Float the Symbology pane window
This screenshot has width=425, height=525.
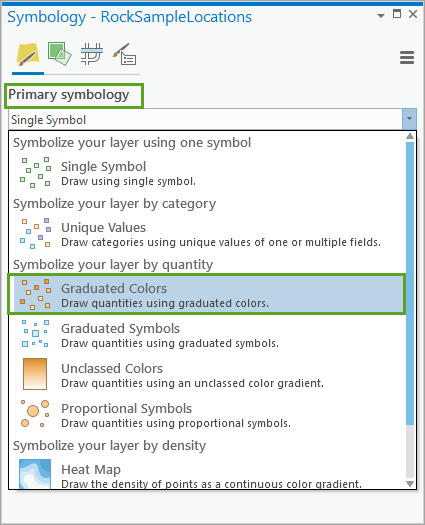click(x=397, y=14)
